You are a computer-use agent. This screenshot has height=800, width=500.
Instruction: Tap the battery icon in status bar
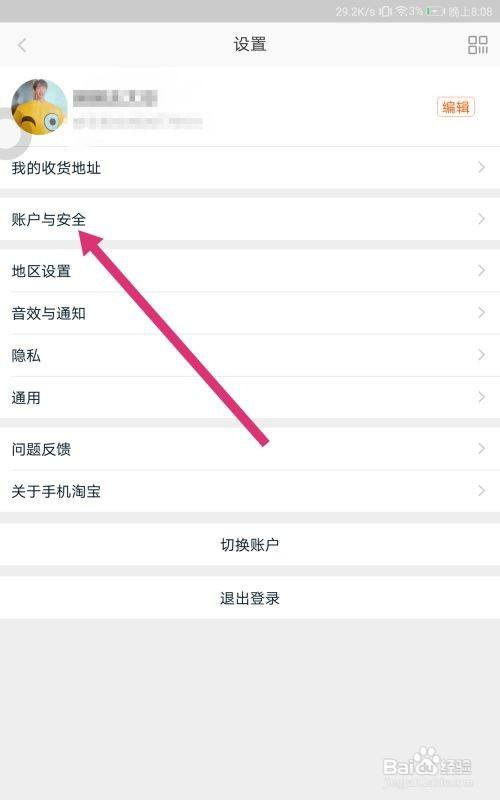(435, 11)
